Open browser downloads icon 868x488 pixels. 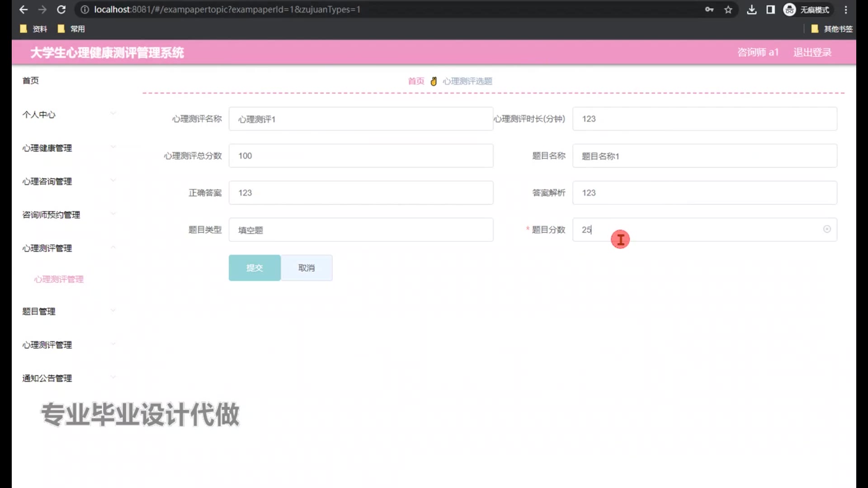click(x=751, y=9)
